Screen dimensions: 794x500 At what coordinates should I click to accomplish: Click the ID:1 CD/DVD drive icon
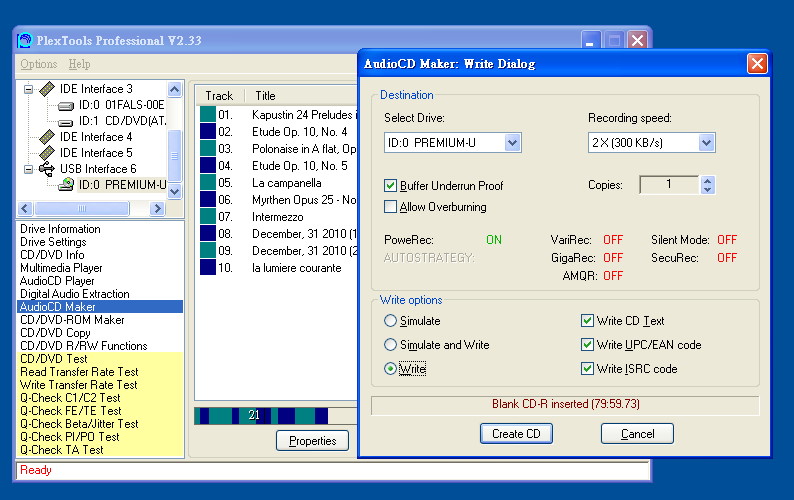65,122
